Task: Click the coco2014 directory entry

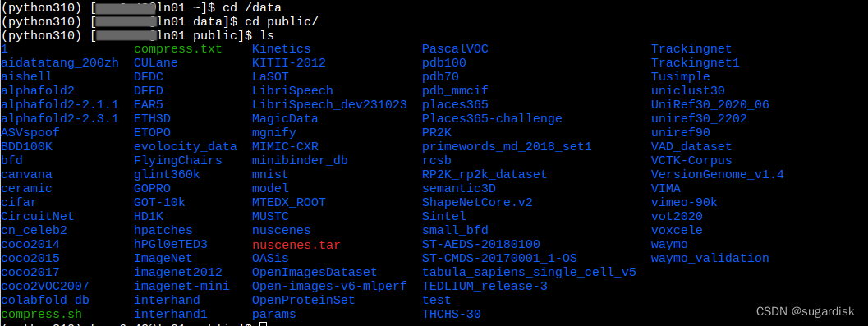Action: click(30, 244)
